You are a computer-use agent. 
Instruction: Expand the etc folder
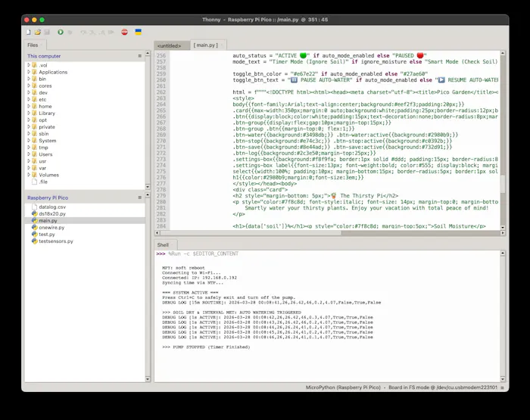pos(29,99)
